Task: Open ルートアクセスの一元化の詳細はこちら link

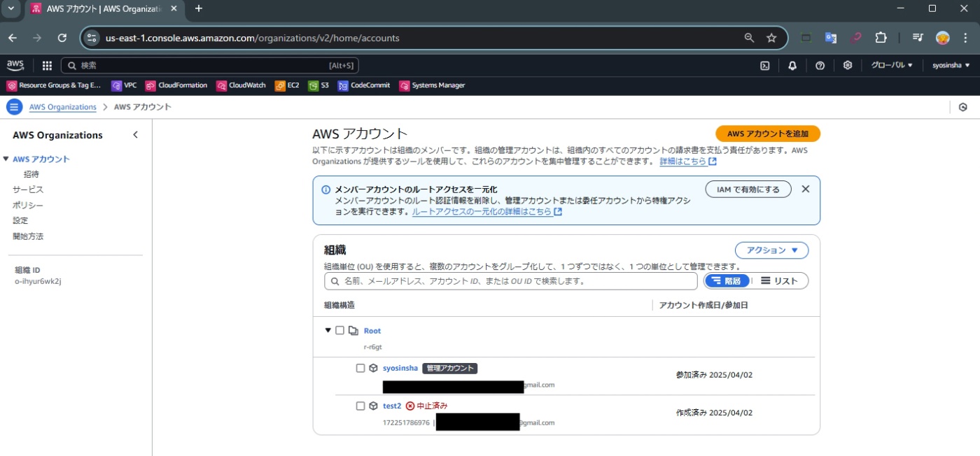Action: pyautogui.click(x=487, y=211)
